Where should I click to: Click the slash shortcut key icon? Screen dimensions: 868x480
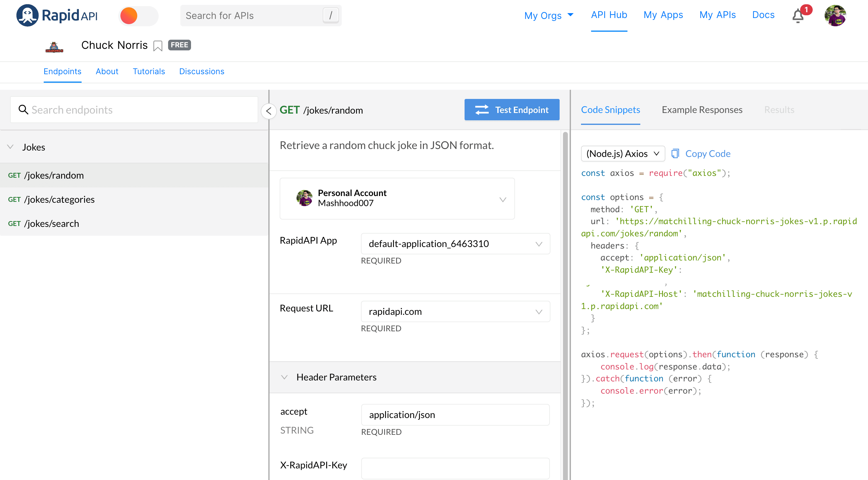(331, 16)
